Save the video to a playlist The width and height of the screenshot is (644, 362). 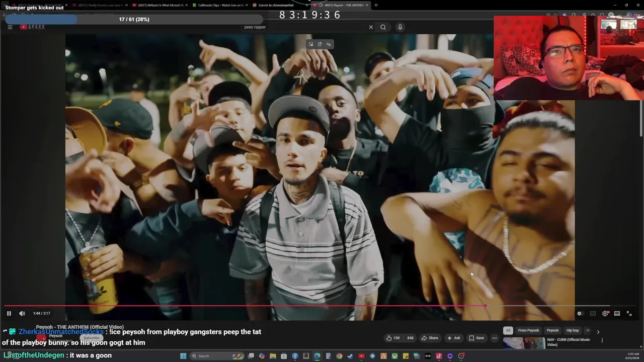[x=476, y=338]
